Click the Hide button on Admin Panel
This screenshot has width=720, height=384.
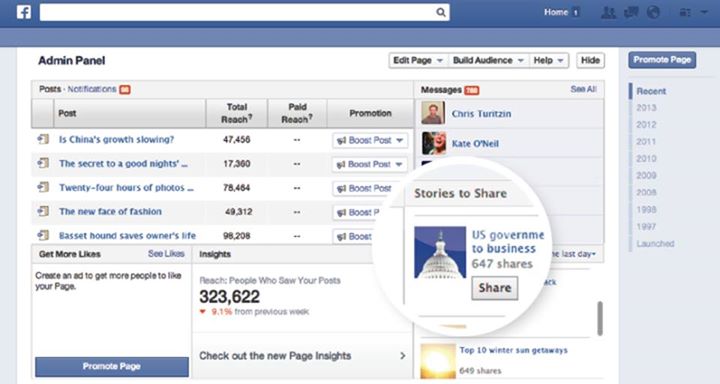tap(590, 60)
